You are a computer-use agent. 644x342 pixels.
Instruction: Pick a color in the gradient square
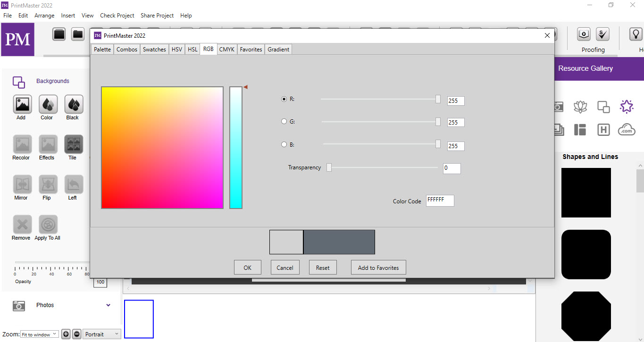tap(162, 148)
